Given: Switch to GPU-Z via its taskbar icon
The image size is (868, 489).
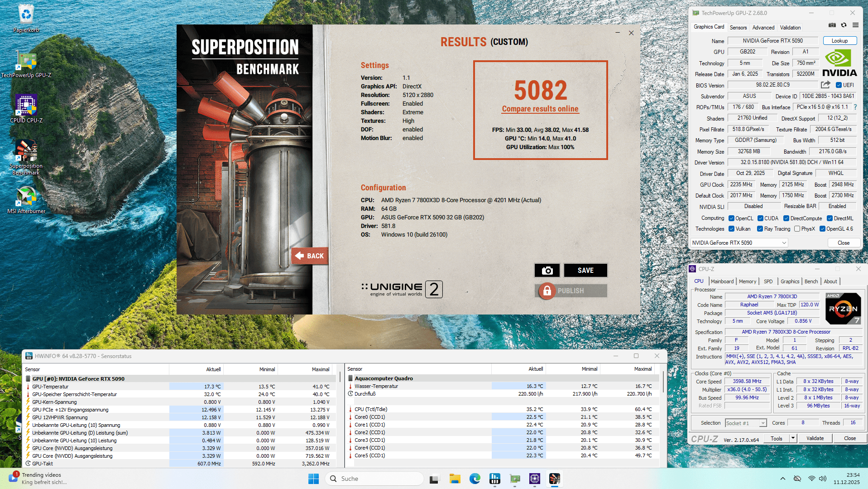Looking at the screenshot, I should tap(515, 479).
